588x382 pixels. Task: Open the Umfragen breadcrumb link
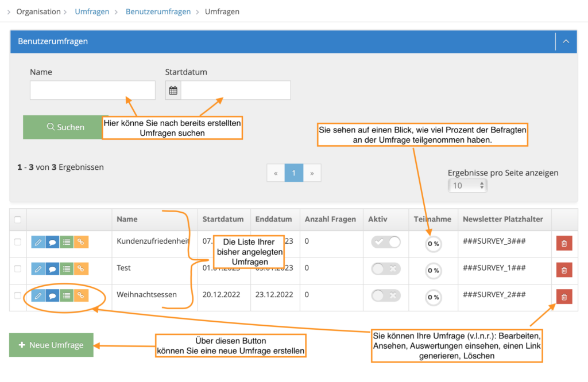click(92, 11)
